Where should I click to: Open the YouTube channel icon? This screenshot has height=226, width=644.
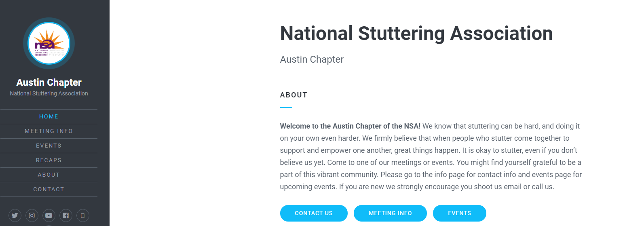point(49,215)
